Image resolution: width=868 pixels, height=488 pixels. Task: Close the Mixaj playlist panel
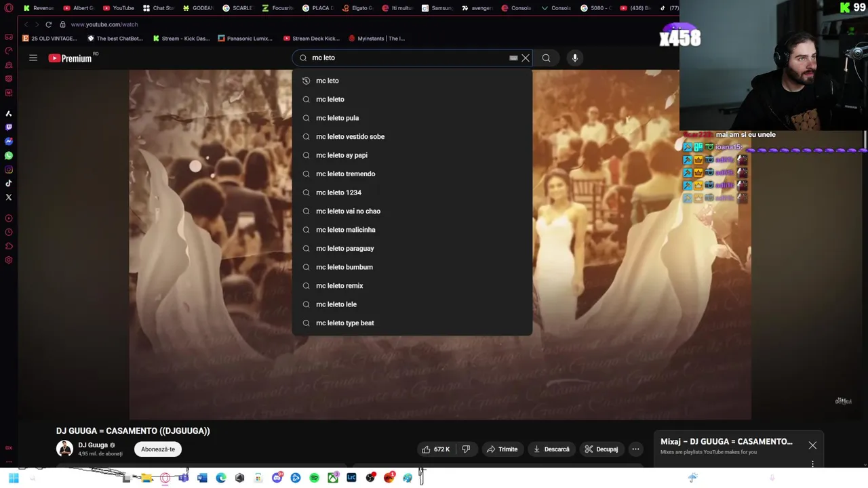[812, 445]
